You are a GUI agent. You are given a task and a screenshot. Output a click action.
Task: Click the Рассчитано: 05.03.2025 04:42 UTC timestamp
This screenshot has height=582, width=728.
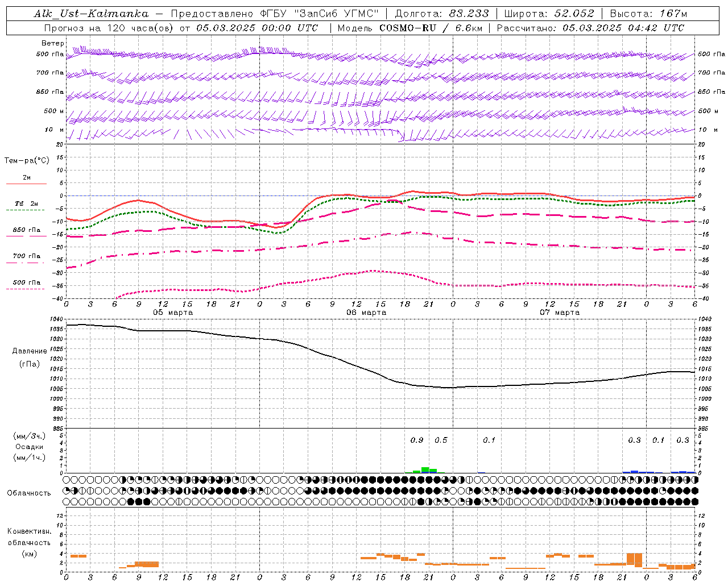590,28
